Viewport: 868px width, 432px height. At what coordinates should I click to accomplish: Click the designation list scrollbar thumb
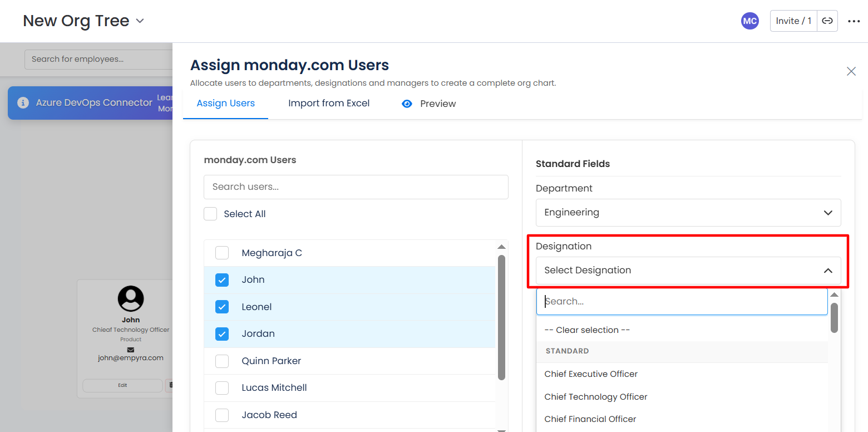[834, 318]
